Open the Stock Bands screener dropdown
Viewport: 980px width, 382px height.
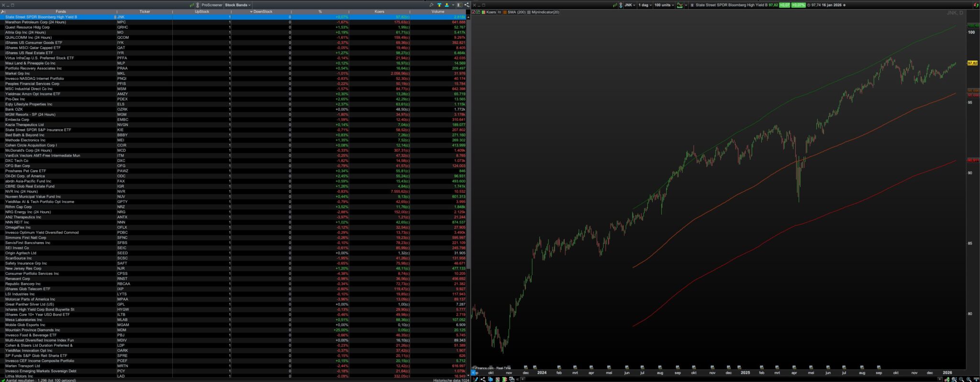point(237,5)
